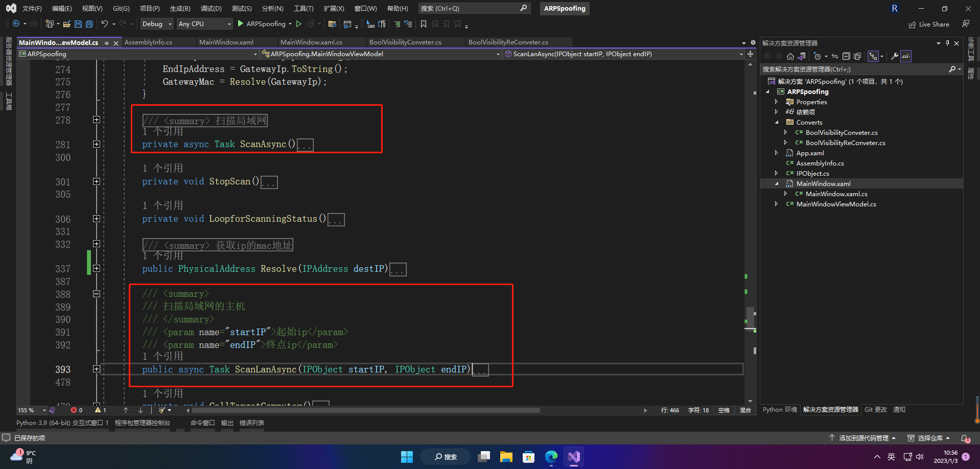The image size is (980, 469).
Task: Click the Pending Changes Filter clock icon
Action: coord(818,56)
